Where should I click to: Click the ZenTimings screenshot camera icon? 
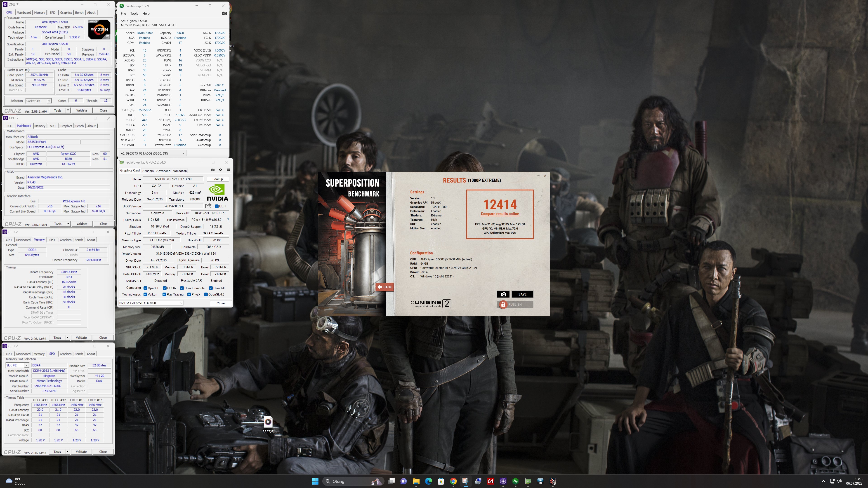point(224,14)
